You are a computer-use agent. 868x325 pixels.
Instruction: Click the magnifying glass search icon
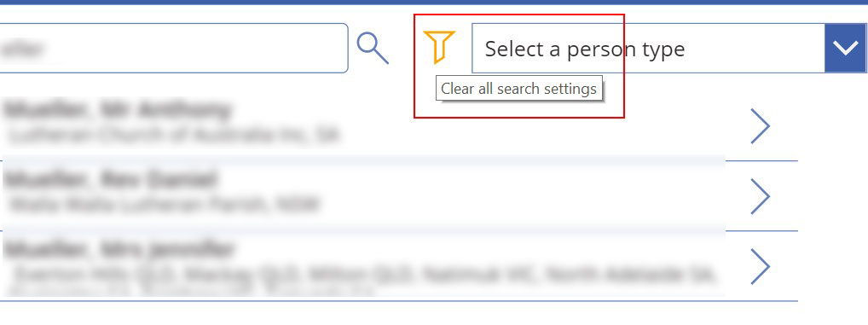373,48
